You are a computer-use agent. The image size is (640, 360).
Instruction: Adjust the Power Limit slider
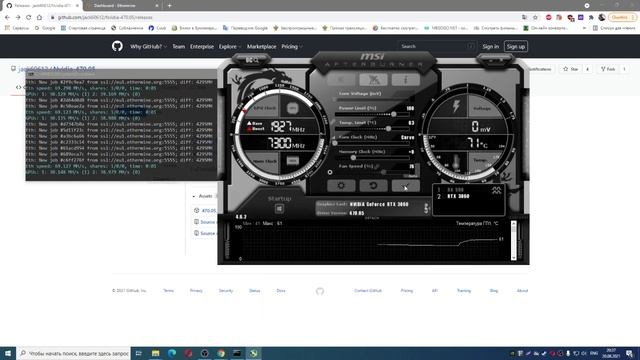(x=372, y=114)
